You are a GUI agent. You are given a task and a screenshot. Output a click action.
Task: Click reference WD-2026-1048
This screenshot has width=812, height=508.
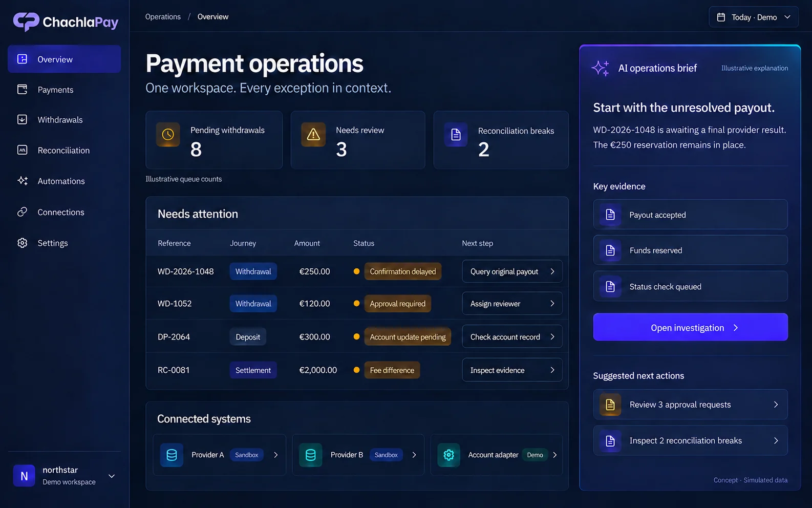[x=186, y=271]
